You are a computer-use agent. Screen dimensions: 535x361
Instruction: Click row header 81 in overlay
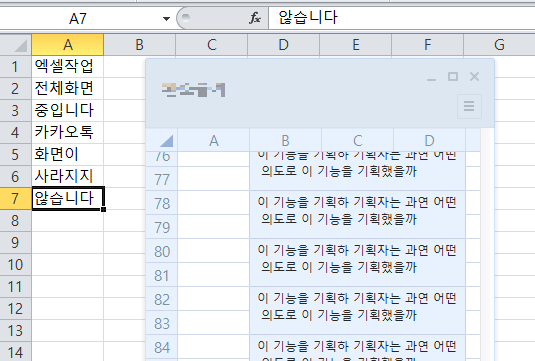pos(162,275)
